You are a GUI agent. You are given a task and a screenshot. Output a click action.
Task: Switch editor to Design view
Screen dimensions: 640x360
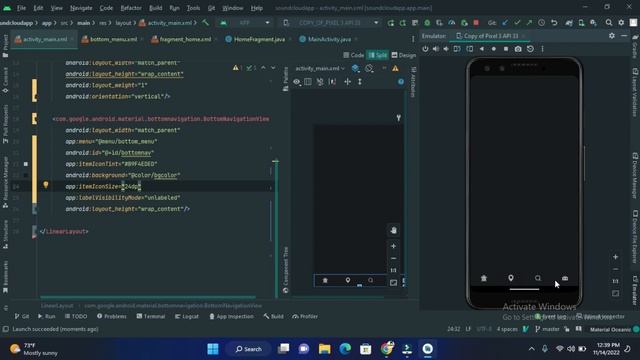tap(404, 55)
